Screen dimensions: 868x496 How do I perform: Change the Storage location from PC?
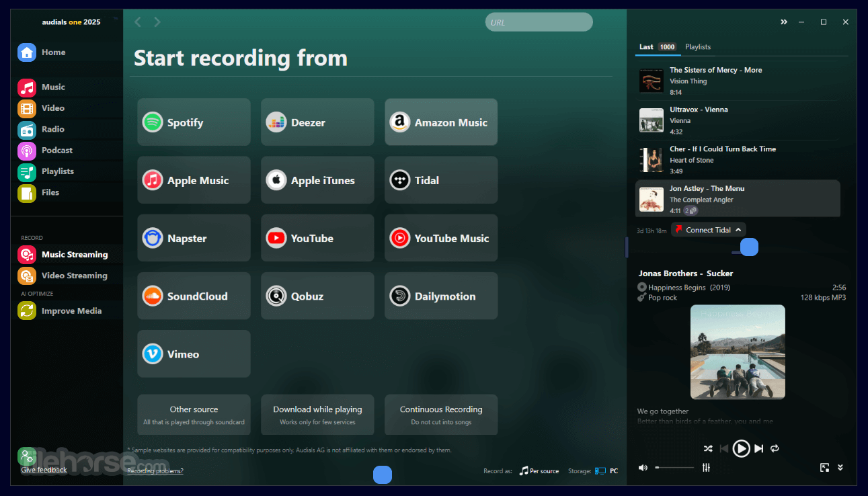pyautogui.click(x=606, y=471)
